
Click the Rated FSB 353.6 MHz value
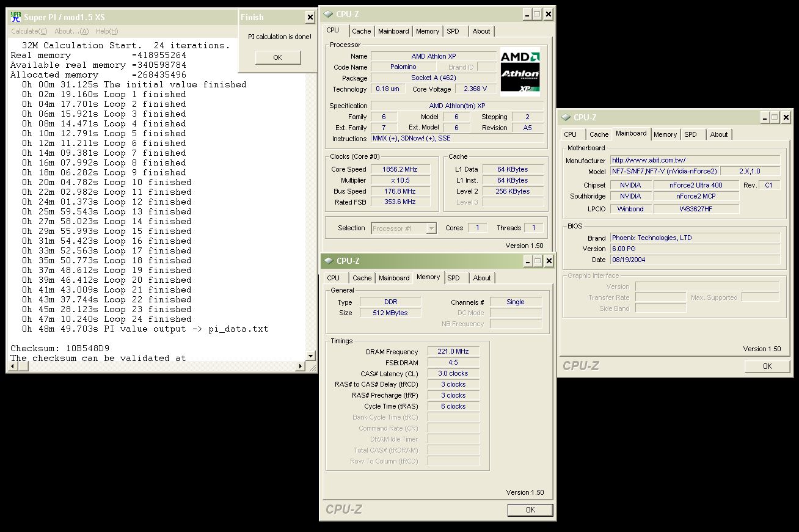point(400,202)
